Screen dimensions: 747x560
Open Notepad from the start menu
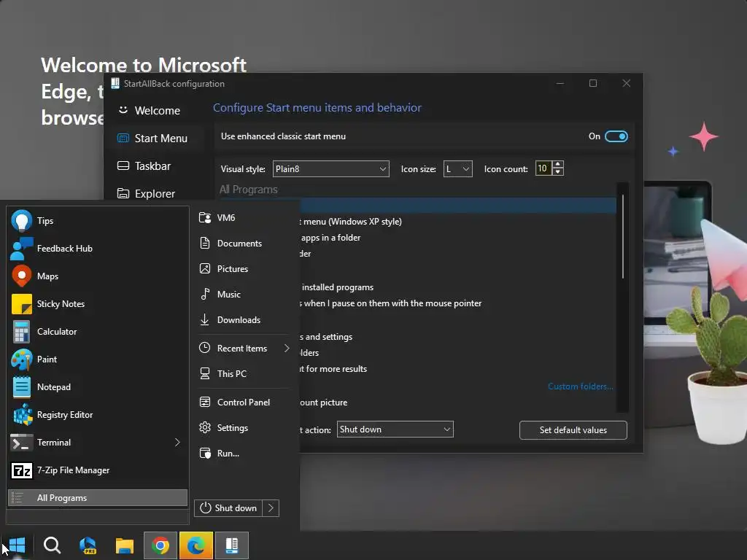98,387
